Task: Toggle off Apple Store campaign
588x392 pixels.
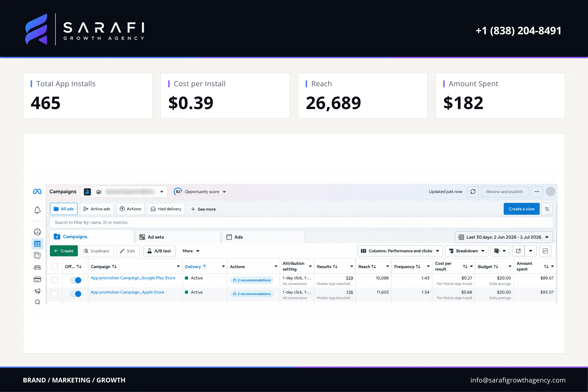Action: 76,294
